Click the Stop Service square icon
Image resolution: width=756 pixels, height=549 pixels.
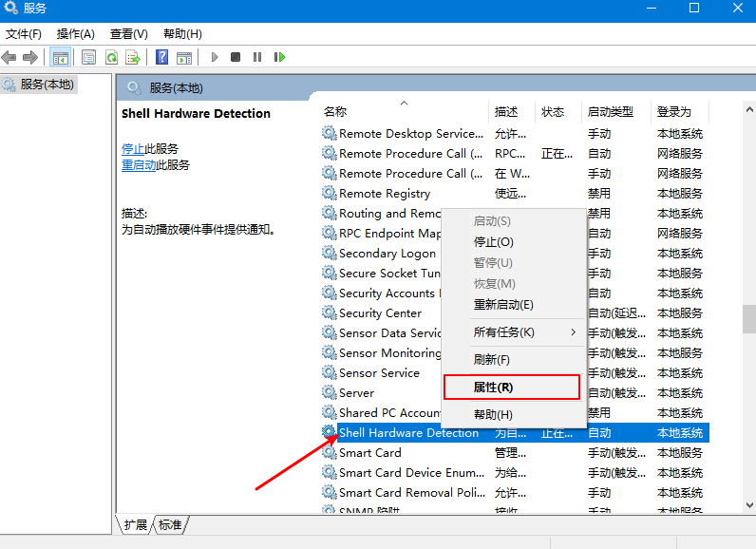(236, 57)
